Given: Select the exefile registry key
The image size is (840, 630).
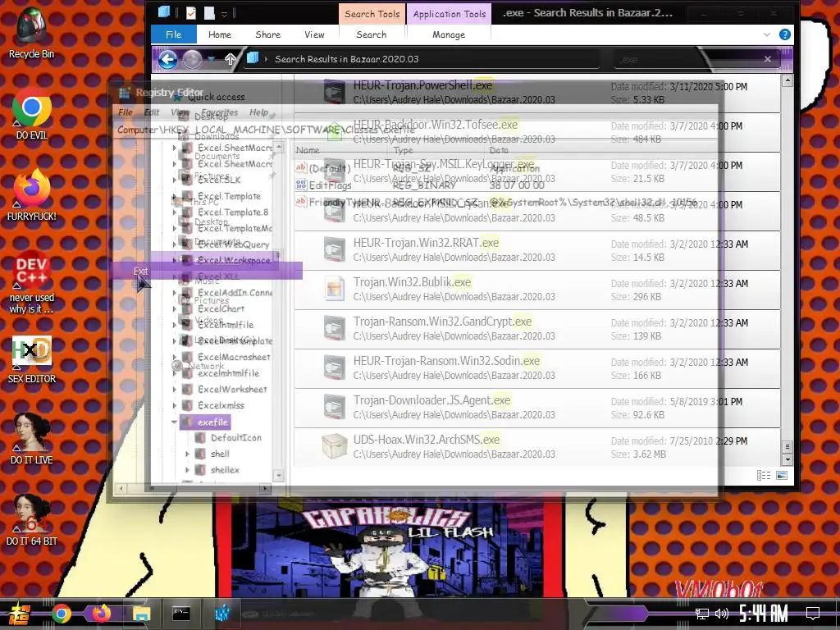Looking at the screenshot, I should pos(212,422).
